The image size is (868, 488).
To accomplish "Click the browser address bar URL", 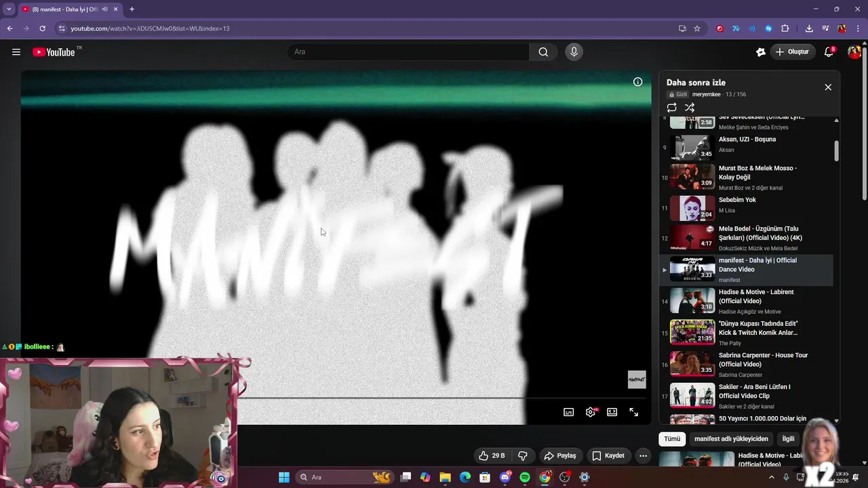I will point(151,28).
